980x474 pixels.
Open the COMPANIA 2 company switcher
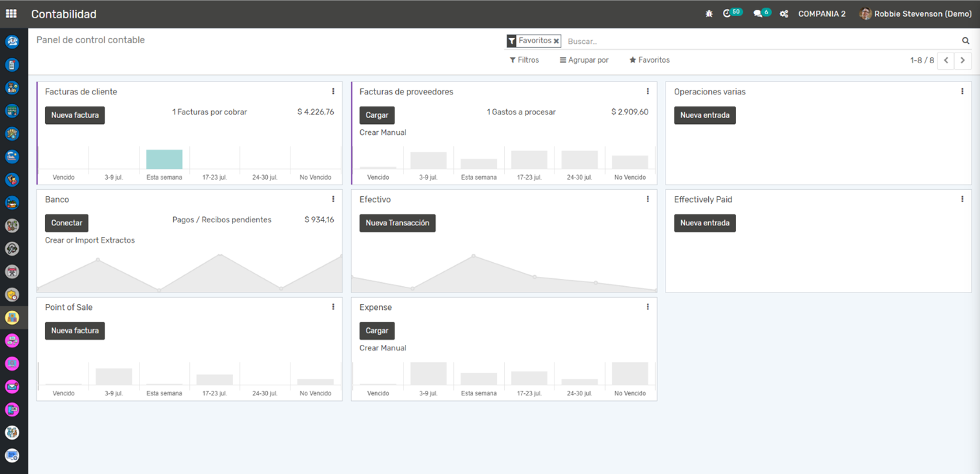pos(821,14)
